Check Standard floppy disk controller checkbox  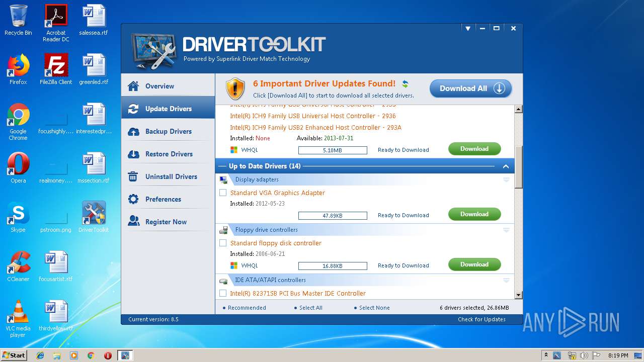(x=223, y=243)
